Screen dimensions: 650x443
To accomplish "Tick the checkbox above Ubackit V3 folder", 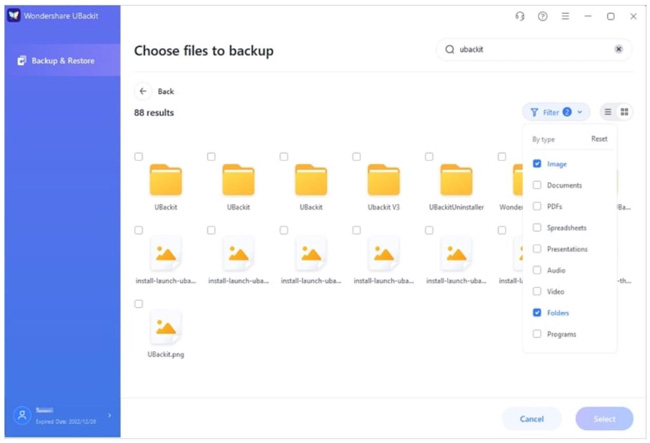I will point(357,157).
